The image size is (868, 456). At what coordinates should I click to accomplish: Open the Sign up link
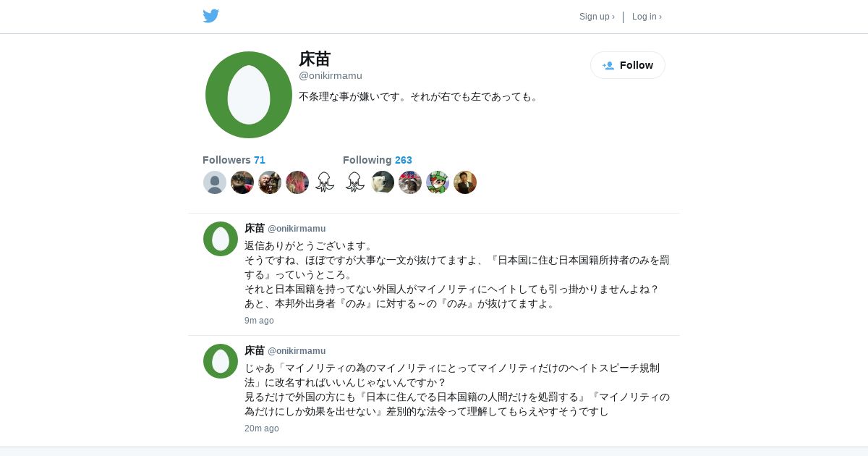597,17
